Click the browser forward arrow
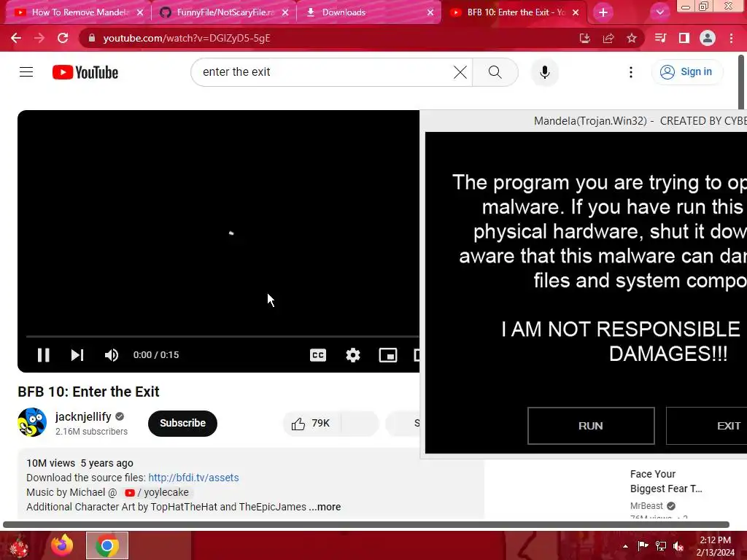Screen dimensions: 747x560 (x=39, y=38)
